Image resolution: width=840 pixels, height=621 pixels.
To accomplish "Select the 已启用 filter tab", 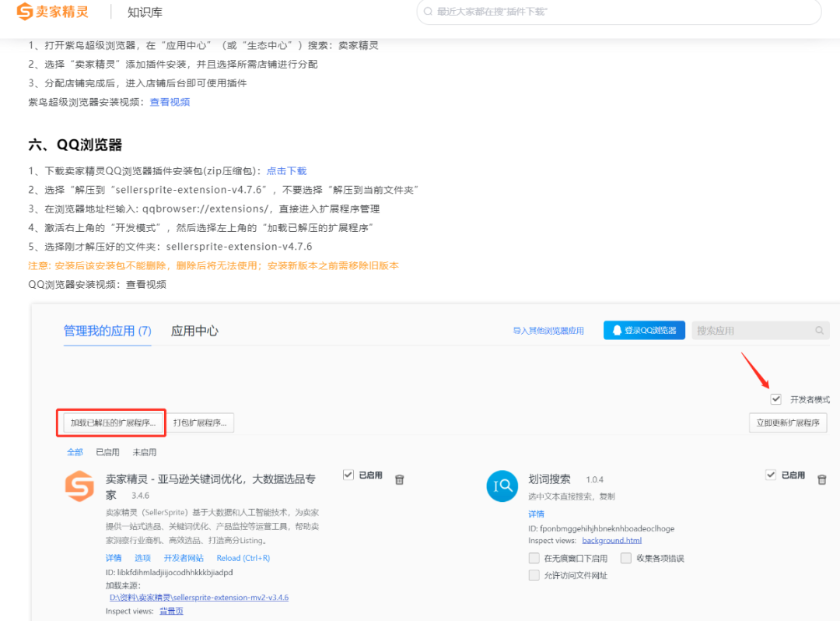I will [x=107, y=452].
